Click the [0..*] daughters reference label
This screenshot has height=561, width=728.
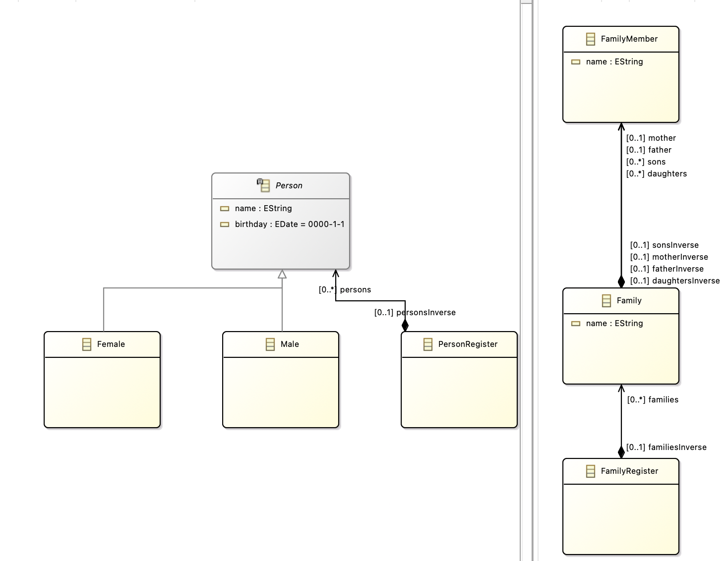[657, 174]
